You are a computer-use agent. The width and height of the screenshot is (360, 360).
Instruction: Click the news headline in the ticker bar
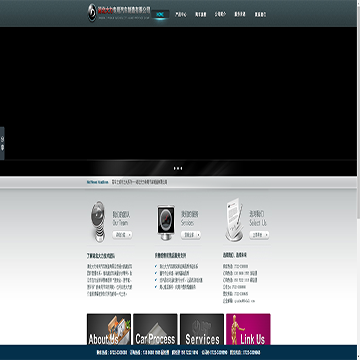(139, 182)
